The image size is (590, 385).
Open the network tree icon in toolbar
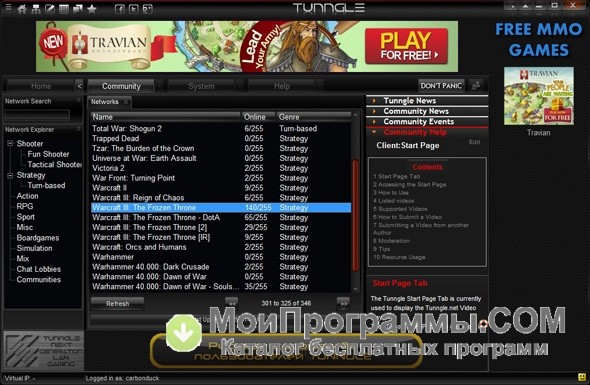[x=36, y=9]
